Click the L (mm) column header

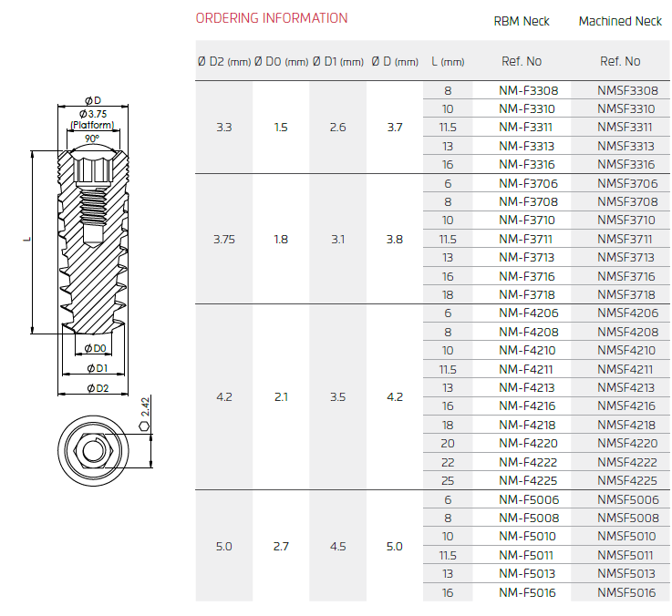(448, 62)
